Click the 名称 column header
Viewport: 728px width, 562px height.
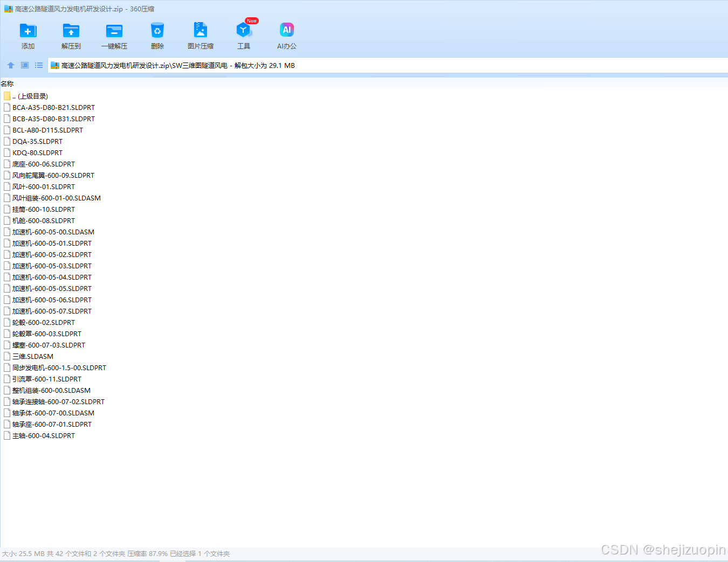tap(7, 84)
